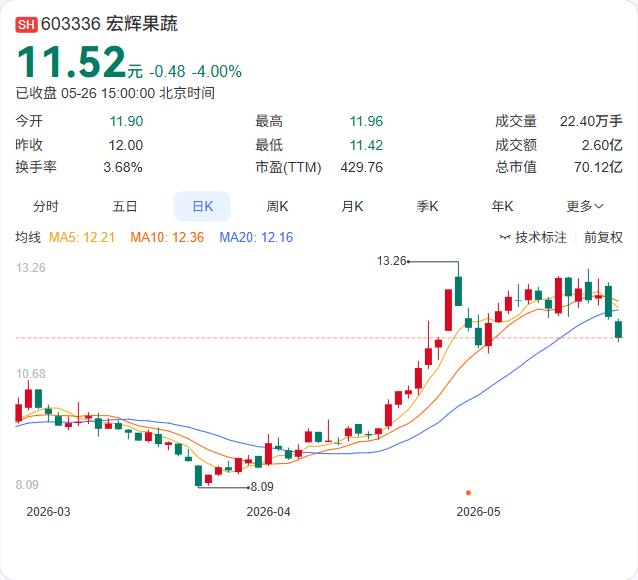Click the price change percentage -4.00%
Screen dimensions: 638x580
[217, 72]
